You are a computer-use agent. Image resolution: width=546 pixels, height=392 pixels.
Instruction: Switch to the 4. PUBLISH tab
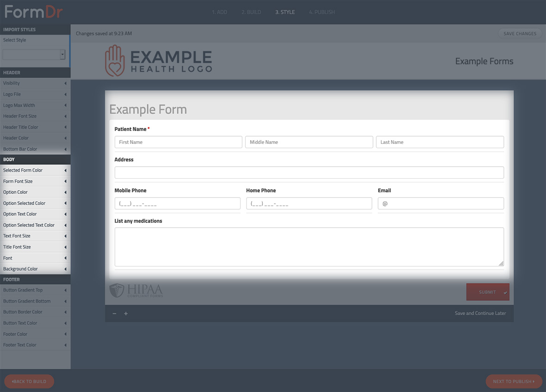[x=322, y=12]
